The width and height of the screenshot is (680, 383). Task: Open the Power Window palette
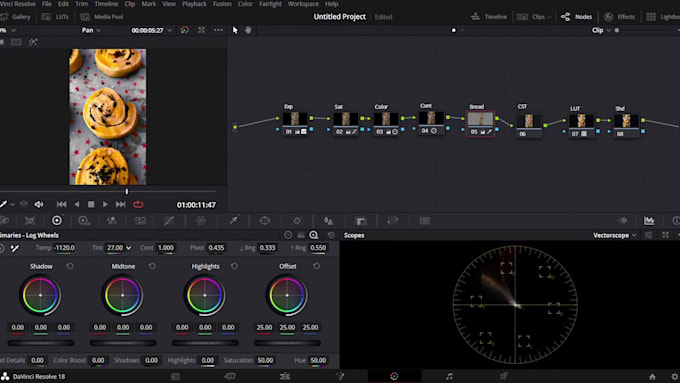265,221
